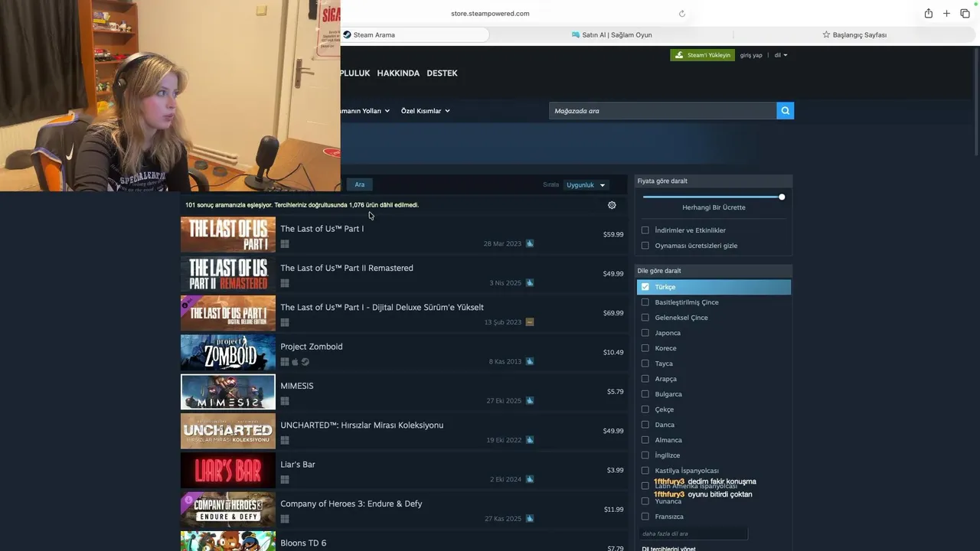Image resolution: width=980 pixels, height=551 pixels.
Task: Click the daha fazla dil ara field
Action: pyautogui.click(x=693, y=533)
